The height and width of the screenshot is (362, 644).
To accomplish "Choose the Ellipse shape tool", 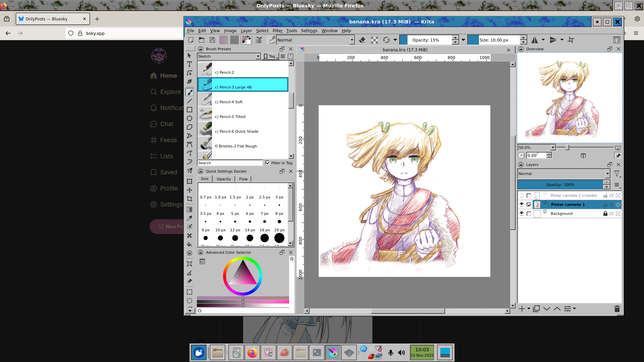I will 190,118.
